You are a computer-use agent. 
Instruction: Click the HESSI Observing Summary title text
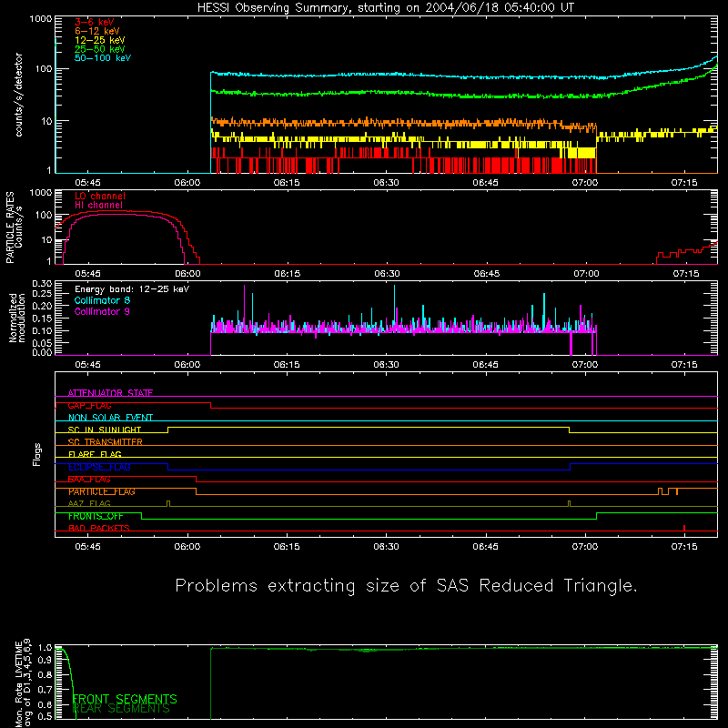pyautogui.click(x=386, y=8)
